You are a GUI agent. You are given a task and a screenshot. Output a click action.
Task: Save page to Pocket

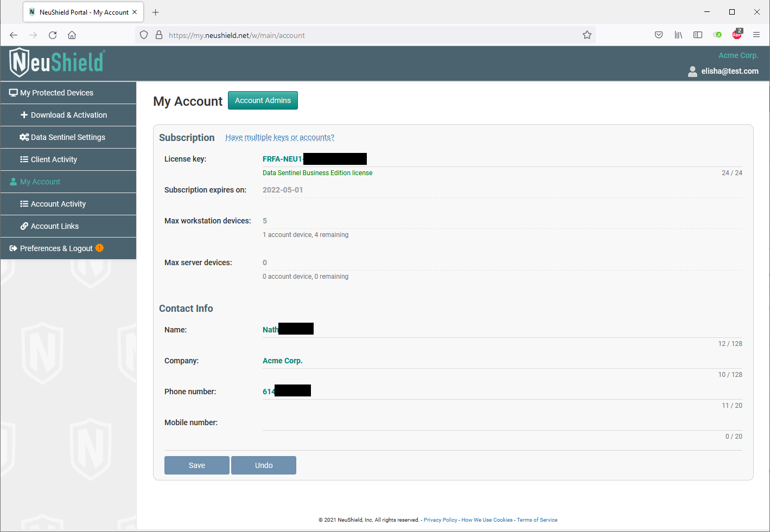tap(659, 35)
